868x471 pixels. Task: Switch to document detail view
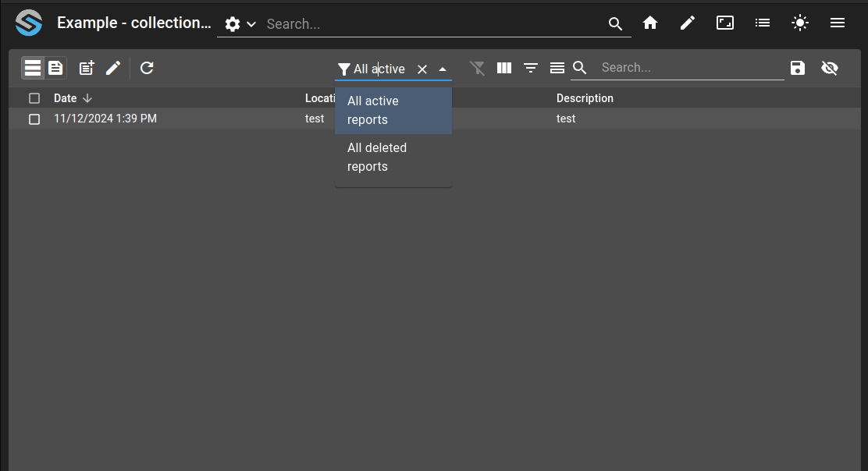tap(55, 68)
